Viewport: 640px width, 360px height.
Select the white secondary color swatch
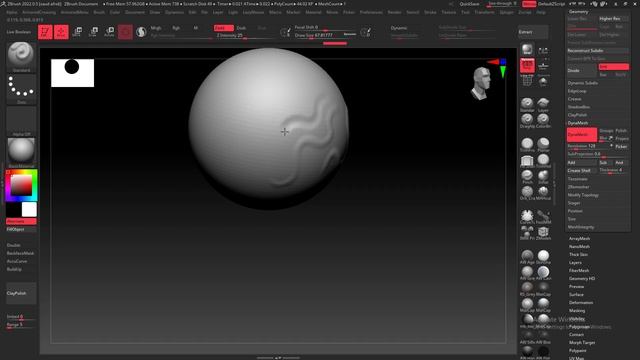click(x=29, y=209)
